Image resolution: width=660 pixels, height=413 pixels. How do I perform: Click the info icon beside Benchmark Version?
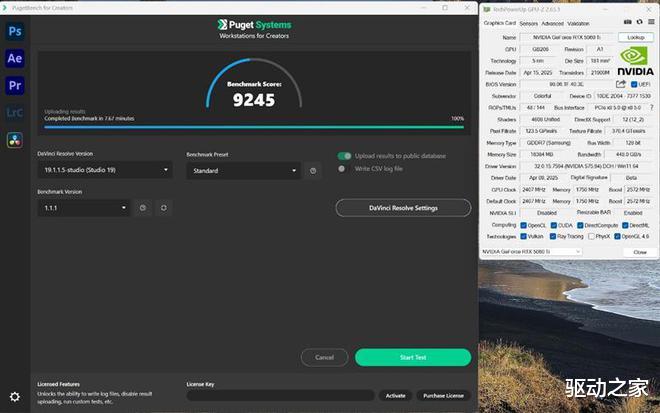[143, 208]
